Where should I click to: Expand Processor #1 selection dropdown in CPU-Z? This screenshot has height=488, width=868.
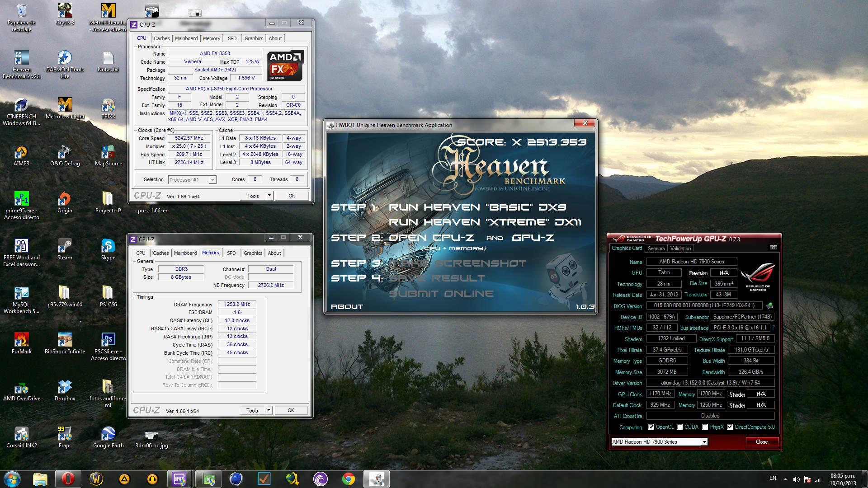point(212,180)
